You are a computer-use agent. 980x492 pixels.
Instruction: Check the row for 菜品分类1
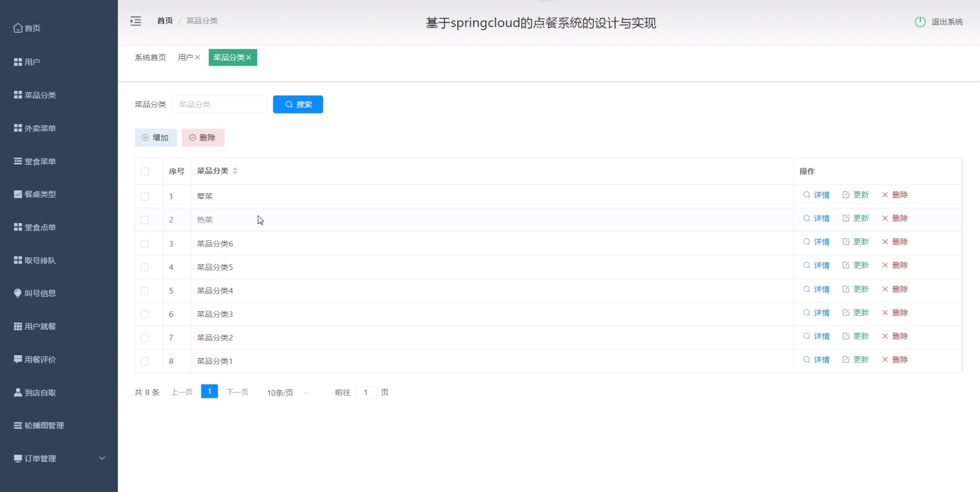tap(145, 361)
